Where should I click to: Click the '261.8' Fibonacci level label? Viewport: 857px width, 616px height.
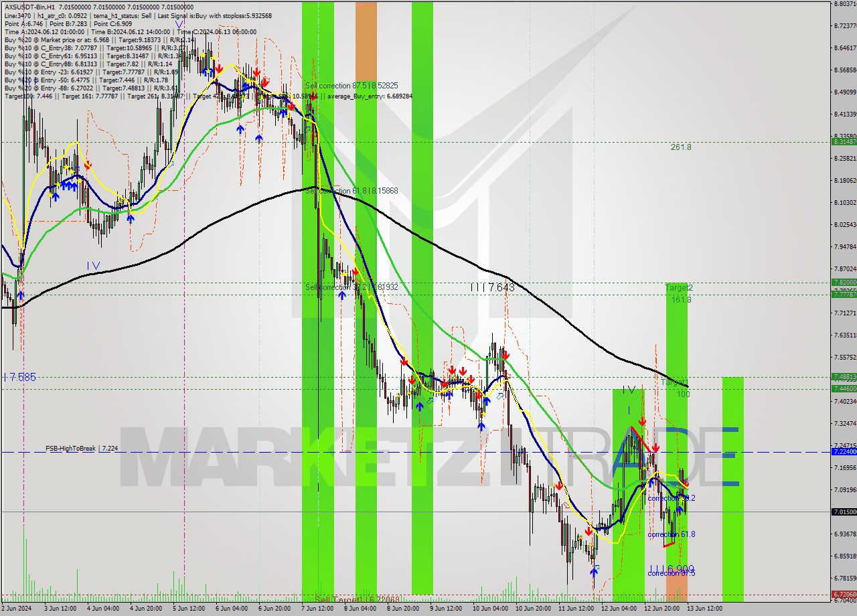pyautogui.click(x=681, y=147)
